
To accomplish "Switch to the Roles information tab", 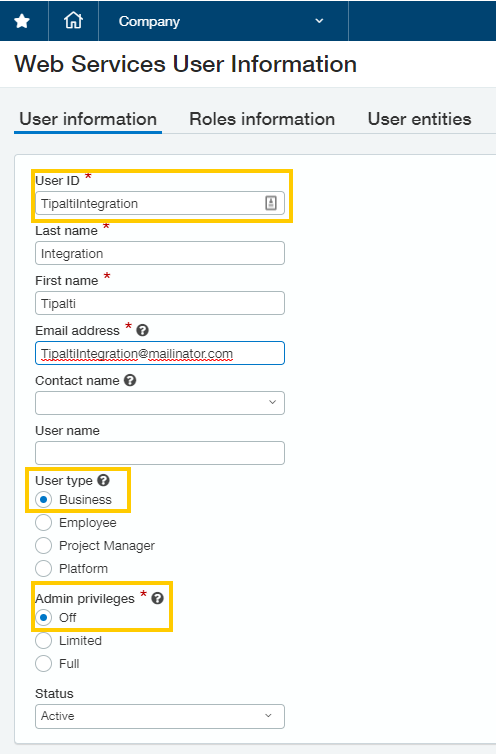I will [x=262, y=119].
